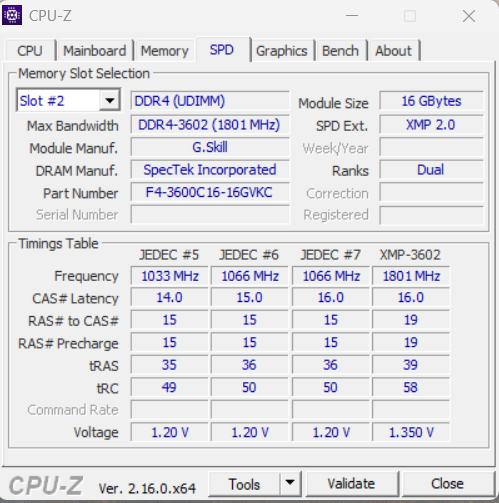Click the empty Serial Number field
Image resolution: width=499 pixels, height=503 pixels.
click(210, 215)
